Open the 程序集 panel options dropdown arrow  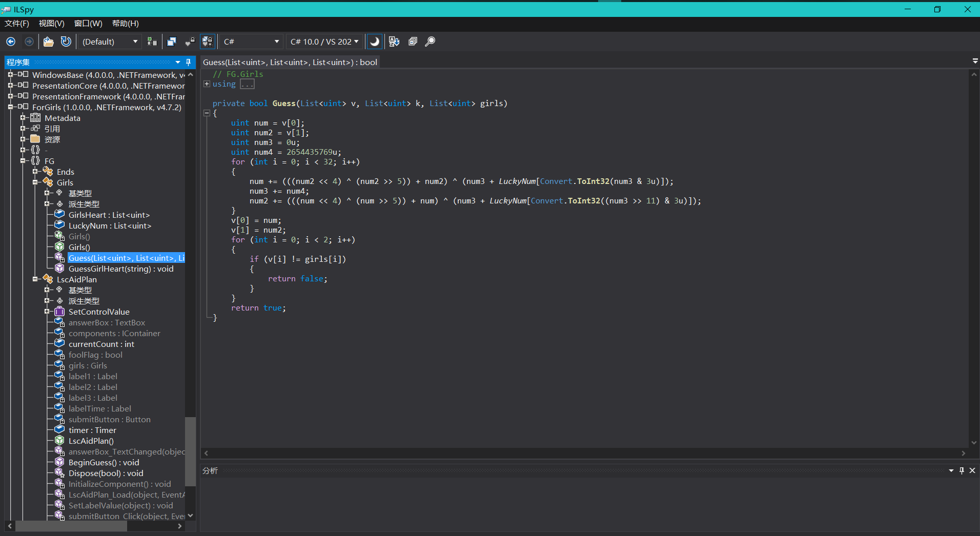pos(178,62)
